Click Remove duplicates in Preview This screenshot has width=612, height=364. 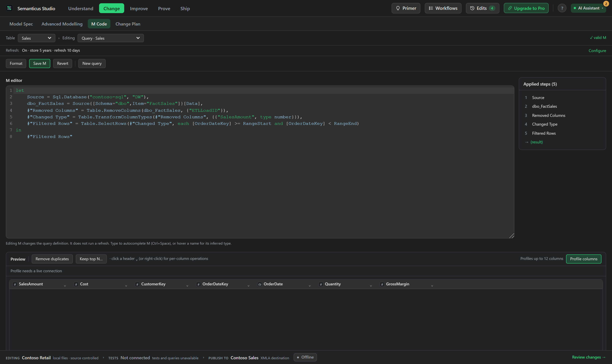(x=52, y=259)
